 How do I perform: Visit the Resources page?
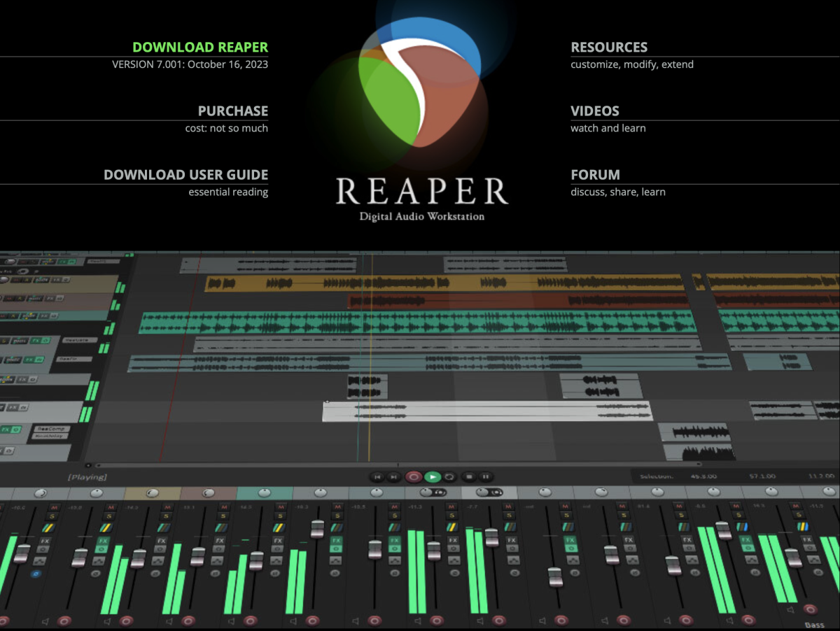coord(609,48)
